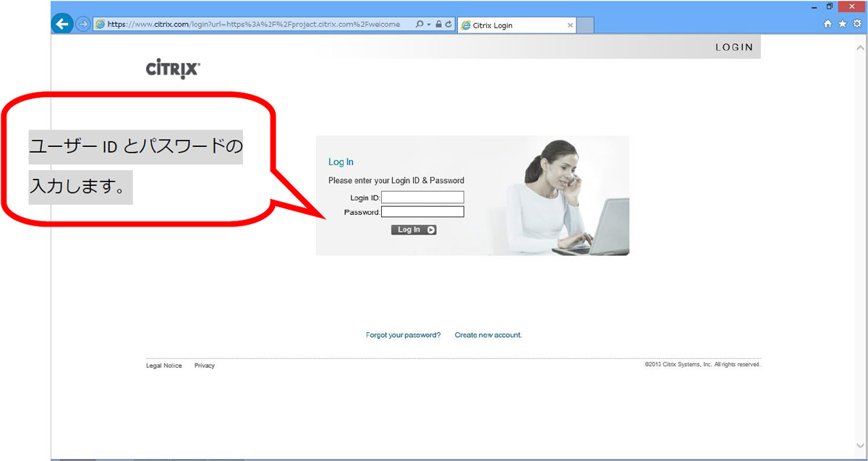The height and width of the screenshot is (461, 868).
Task: Open the Privacy footer link
Action: pos(205,365)
